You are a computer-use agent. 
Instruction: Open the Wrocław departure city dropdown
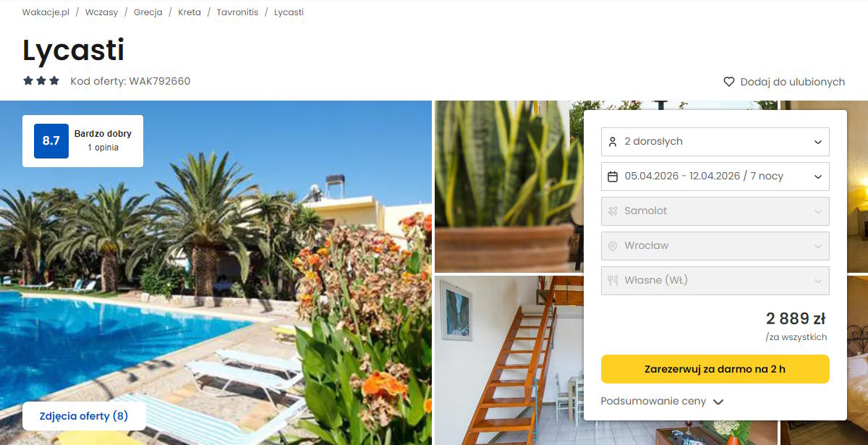point(715,246)
